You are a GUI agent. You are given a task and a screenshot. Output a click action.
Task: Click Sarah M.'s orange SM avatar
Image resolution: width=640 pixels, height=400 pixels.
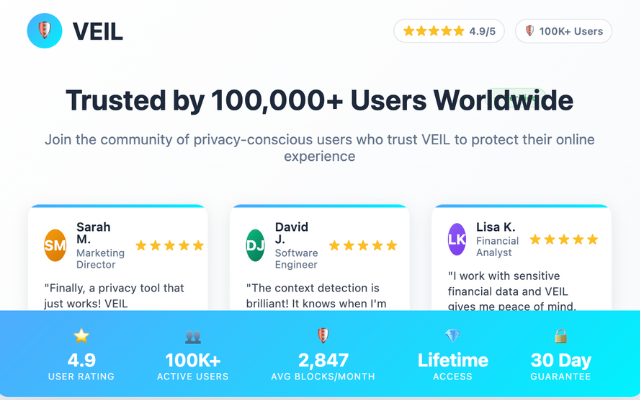[x=56, y=245]
